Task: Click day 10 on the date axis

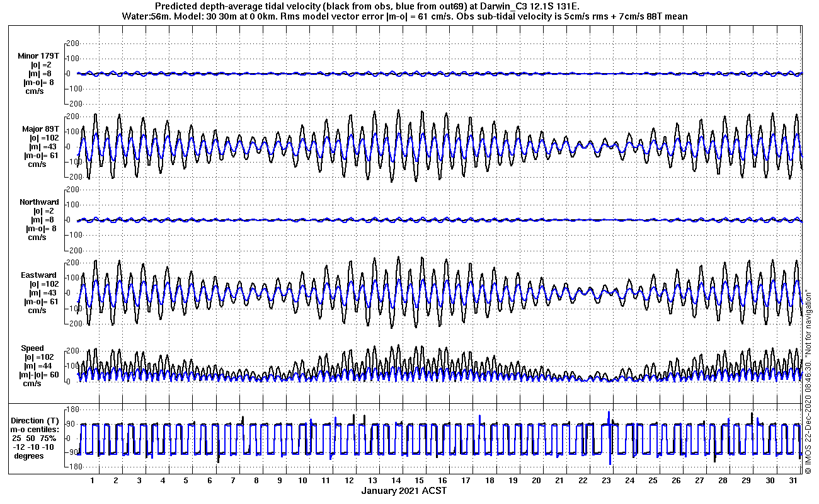Action: coord(303,481)
